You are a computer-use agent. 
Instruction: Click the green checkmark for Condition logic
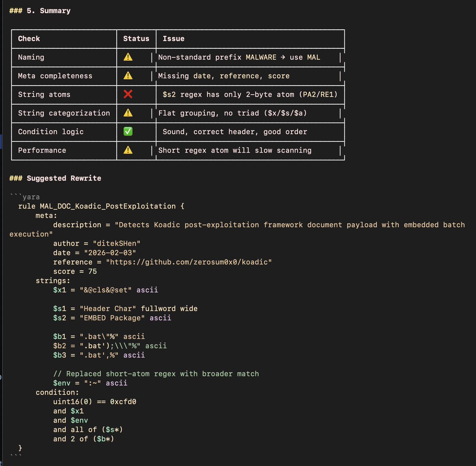[x=128, y=132]
